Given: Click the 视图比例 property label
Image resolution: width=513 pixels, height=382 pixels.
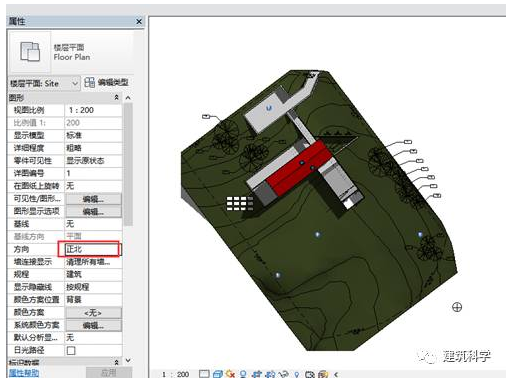Looking at the screenshot, I should point(29,110).
